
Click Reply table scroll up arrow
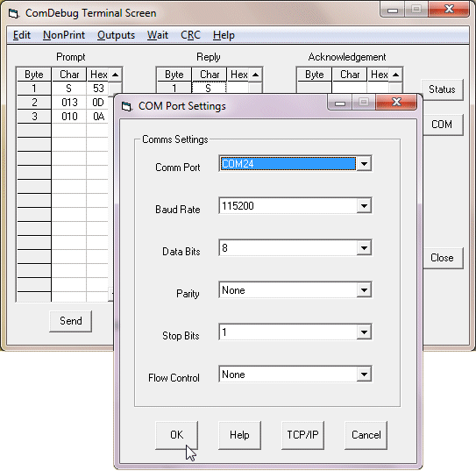256,75
